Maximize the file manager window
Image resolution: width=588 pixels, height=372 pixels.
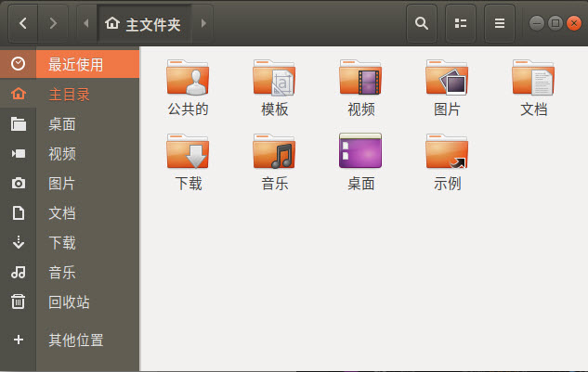[555, 23]
